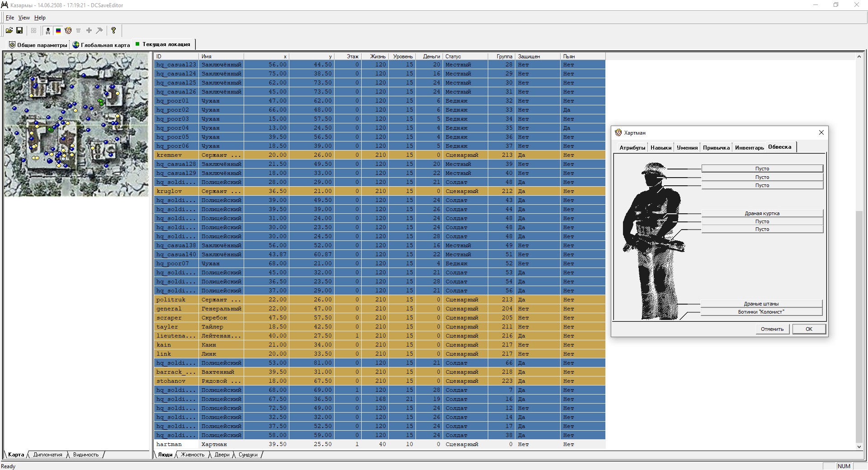Click the Ботинки "Колонист" equipment slot
This screenshot has width=868, height=470.
(761, 312)
